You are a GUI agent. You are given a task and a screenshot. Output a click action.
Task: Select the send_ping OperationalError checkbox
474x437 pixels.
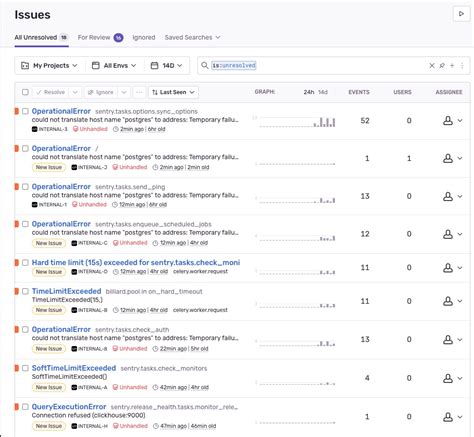click(x=25, y=187)
